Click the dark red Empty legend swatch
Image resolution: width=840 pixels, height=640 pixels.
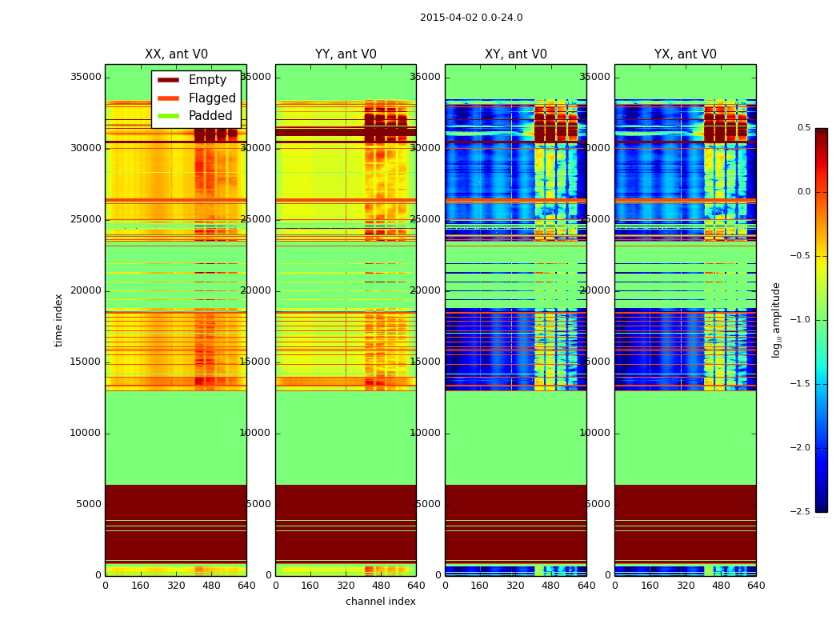point(168,80)
